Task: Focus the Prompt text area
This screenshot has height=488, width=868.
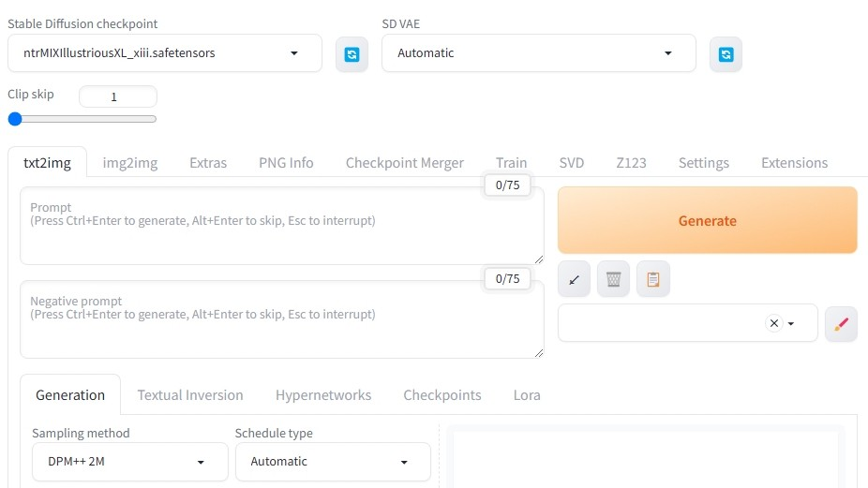Action: [x=282, y=226]
